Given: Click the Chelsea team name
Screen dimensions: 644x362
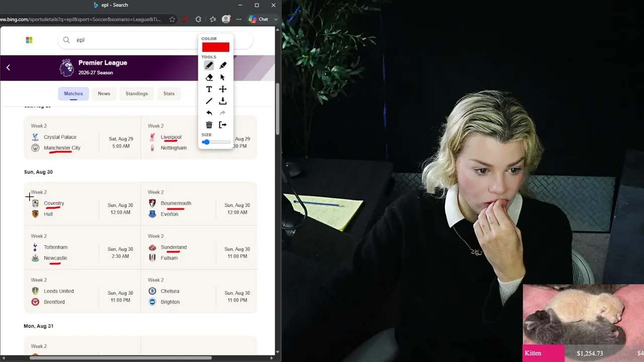Looking at the screenshot, I should pyautogui.click(x=170, y=291).
